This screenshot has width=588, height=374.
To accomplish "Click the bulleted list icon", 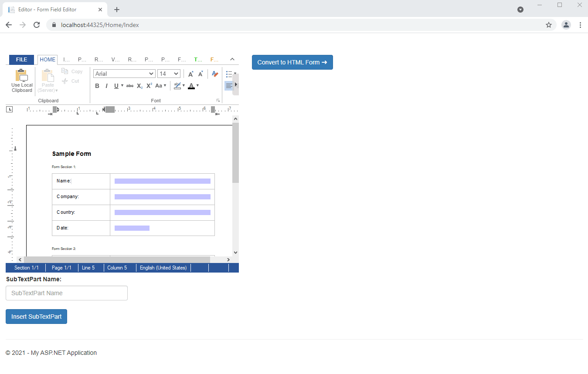I will coord(229,74).
